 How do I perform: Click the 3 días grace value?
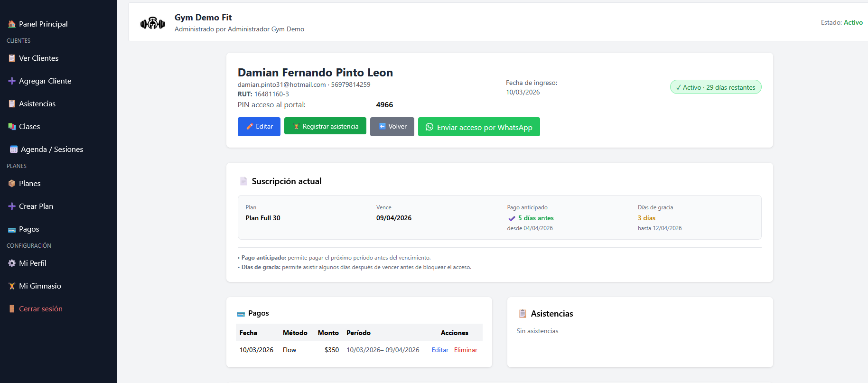pyautogui.click(x=646, y=218)
